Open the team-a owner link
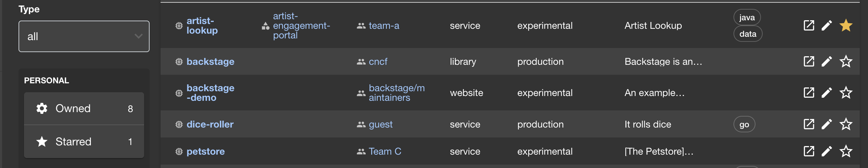The image size is (868, 168). click(384, 26)
